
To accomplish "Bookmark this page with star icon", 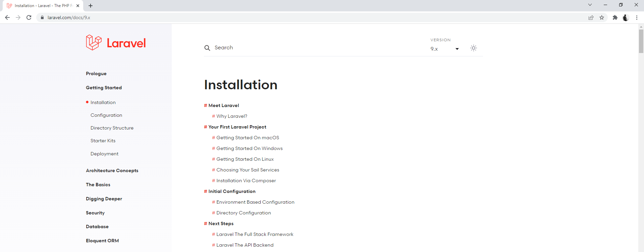I will click(x=602, y=17).
